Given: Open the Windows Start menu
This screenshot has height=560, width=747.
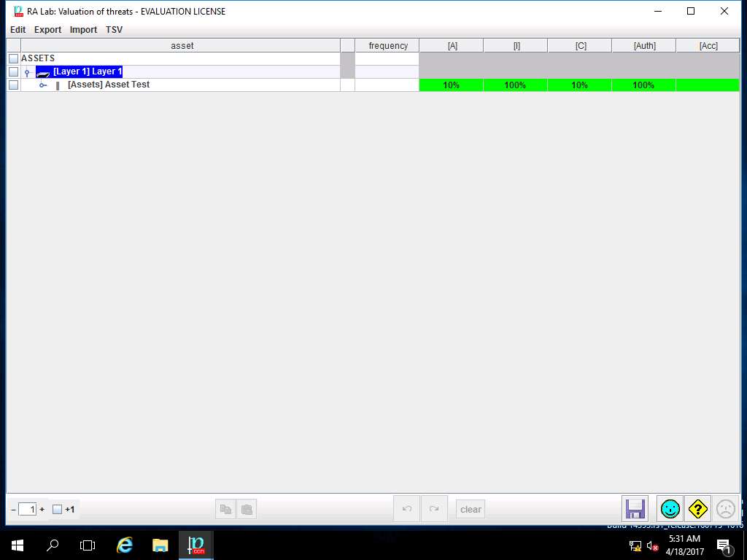Looking at the screenshot, I should pyautogui.click(x=18, y=545).
